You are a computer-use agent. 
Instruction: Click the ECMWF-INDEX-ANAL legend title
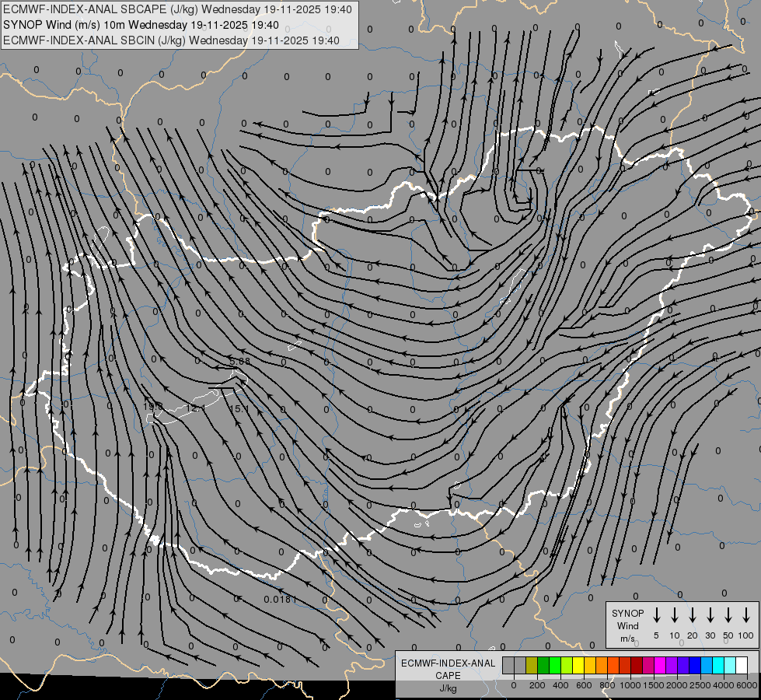(448, 663)
